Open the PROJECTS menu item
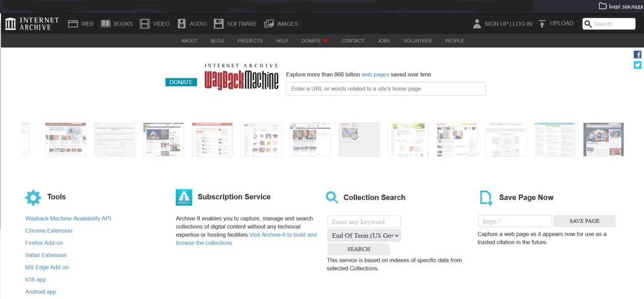 coord(250,41)
